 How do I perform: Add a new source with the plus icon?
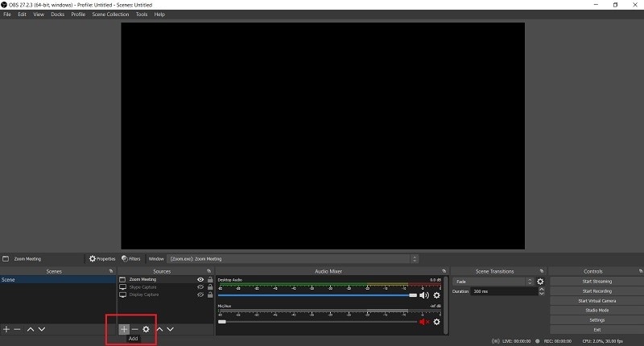tap(124, 329)
